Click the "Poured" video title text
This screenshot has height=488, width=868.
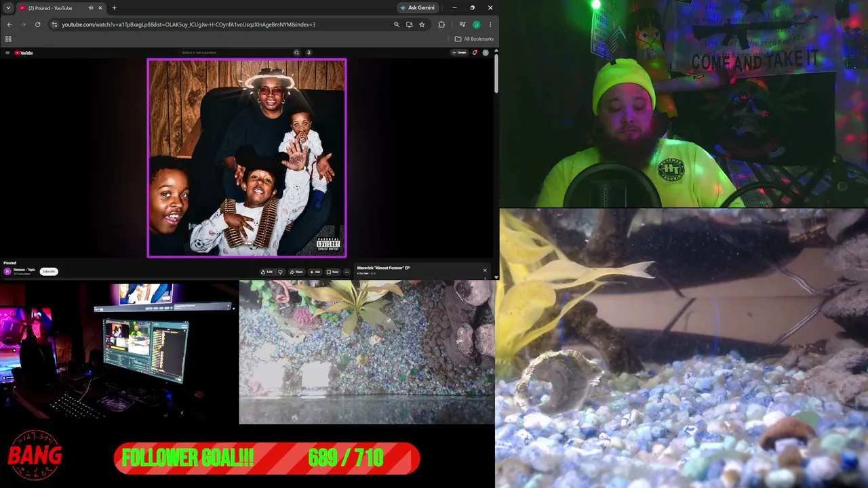tap(9, 263)
